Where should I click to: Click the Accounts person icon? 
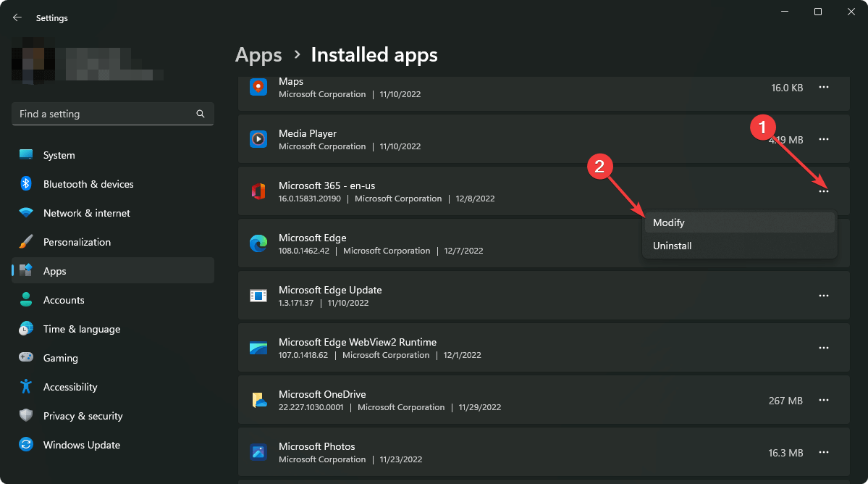point(26,299)
